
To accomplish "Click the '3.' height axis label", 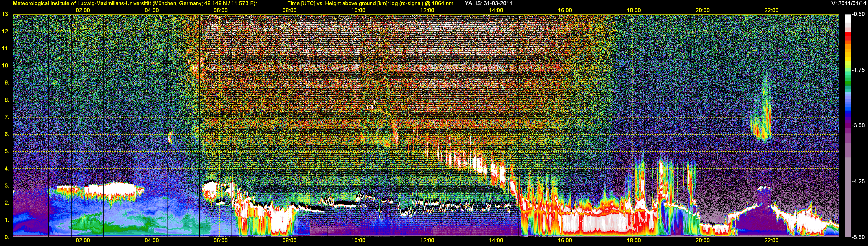I will coord(7,185).
